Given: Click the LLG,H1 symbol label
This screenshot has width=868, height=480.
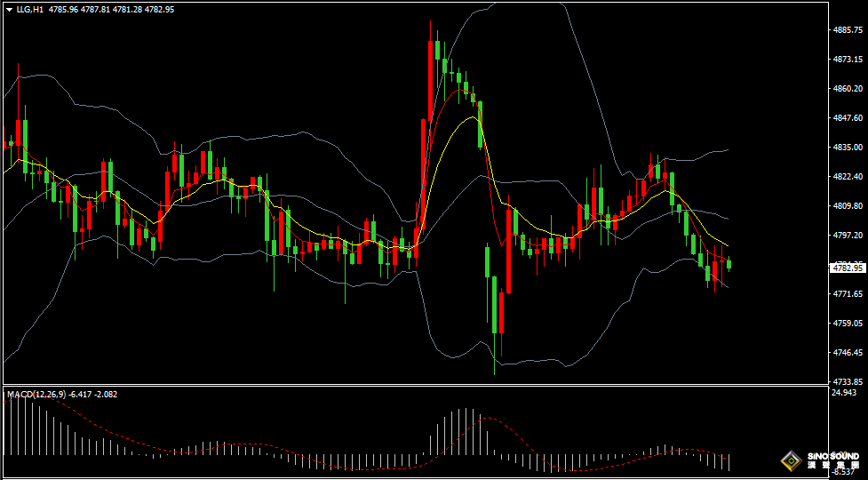Looking at the screenshot, I should 30,9.
